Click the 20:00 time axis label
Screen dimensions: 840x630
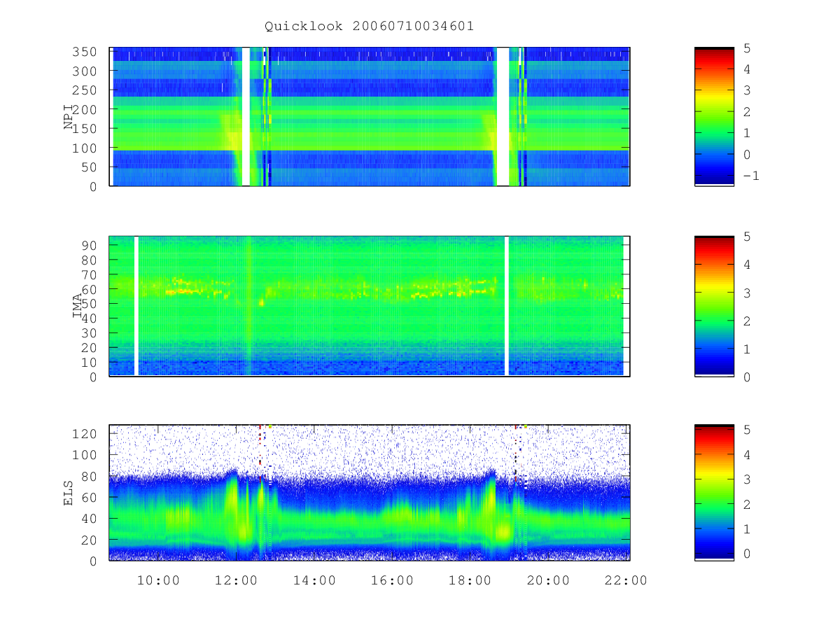[x=547, y=580]
